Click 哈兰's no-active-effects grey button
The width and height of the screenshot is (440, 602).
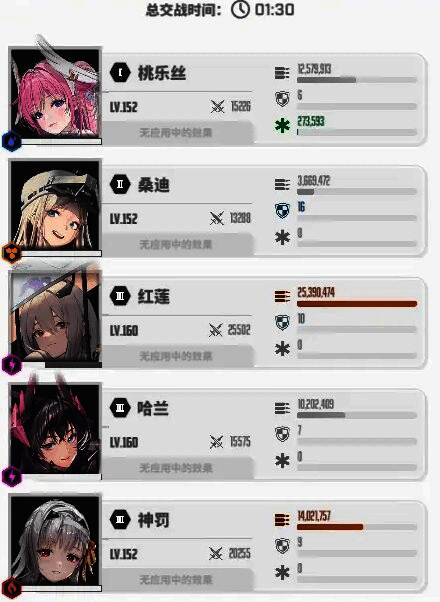click(177, 468)
